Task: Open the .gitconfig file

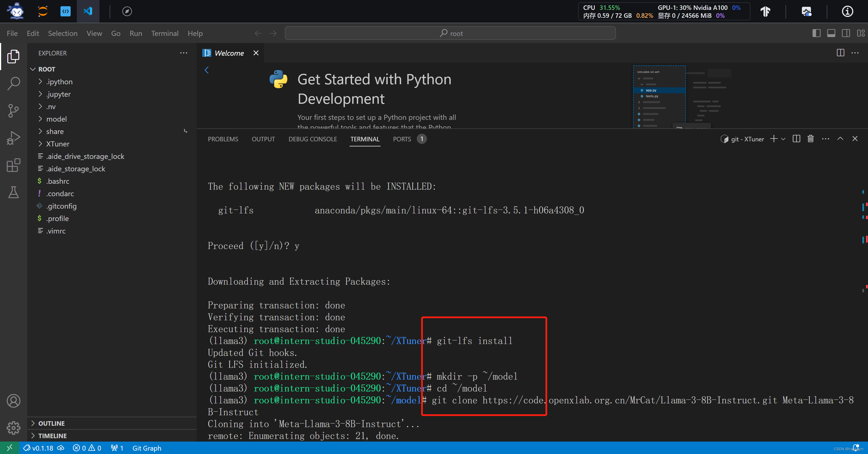Action: [x=112, y=206]
